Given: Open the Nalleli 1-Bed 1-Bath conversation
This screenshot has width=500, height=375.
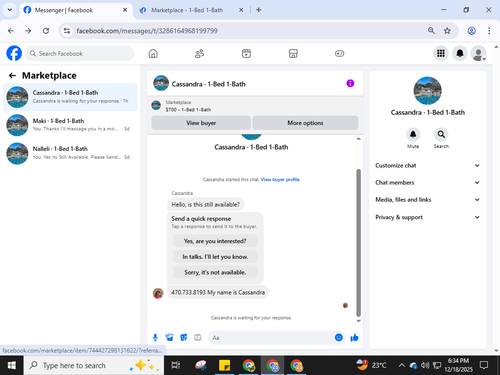Looking at the screenshot, I should click(x=70, y=153).
